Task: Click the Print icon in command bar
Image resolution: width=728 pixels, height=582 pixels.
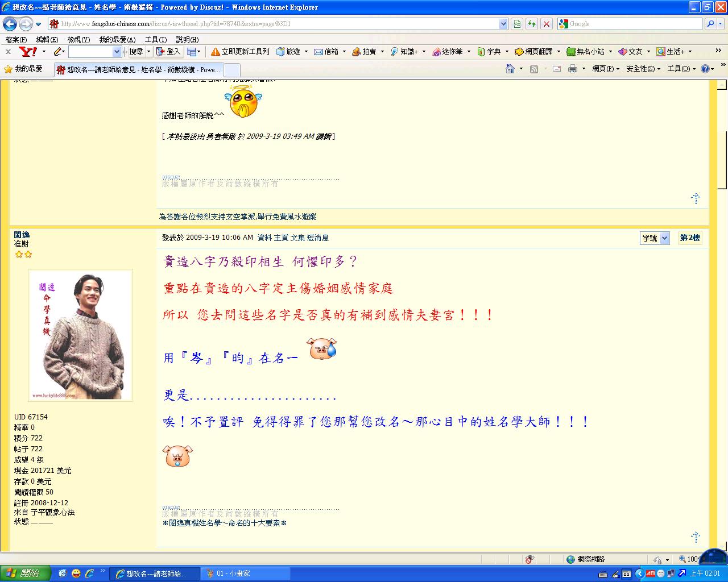Action: 572,69
